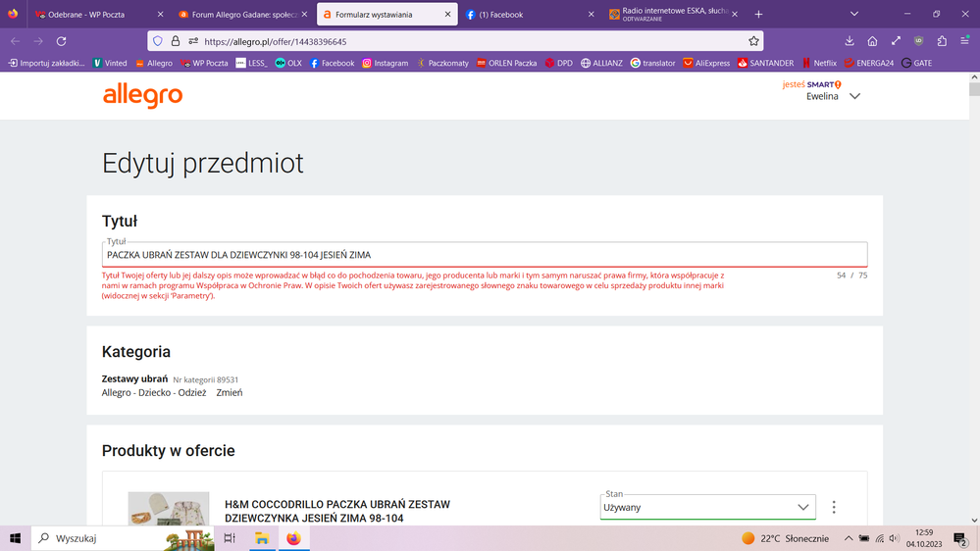Open the LESS_ bookmark
Viewport: 980px width, 551px height.
coord(251,63)
